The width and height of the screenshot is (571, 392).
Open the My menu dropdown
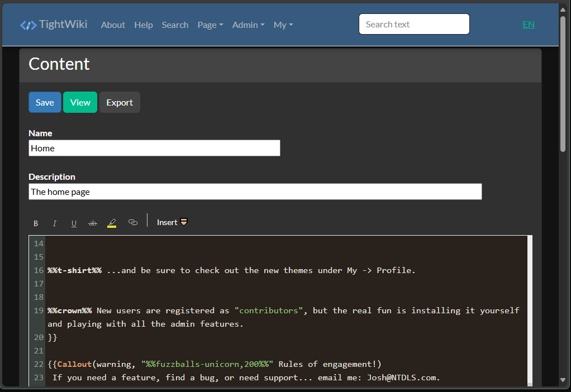pyautogui.click(x=283, y=25)
